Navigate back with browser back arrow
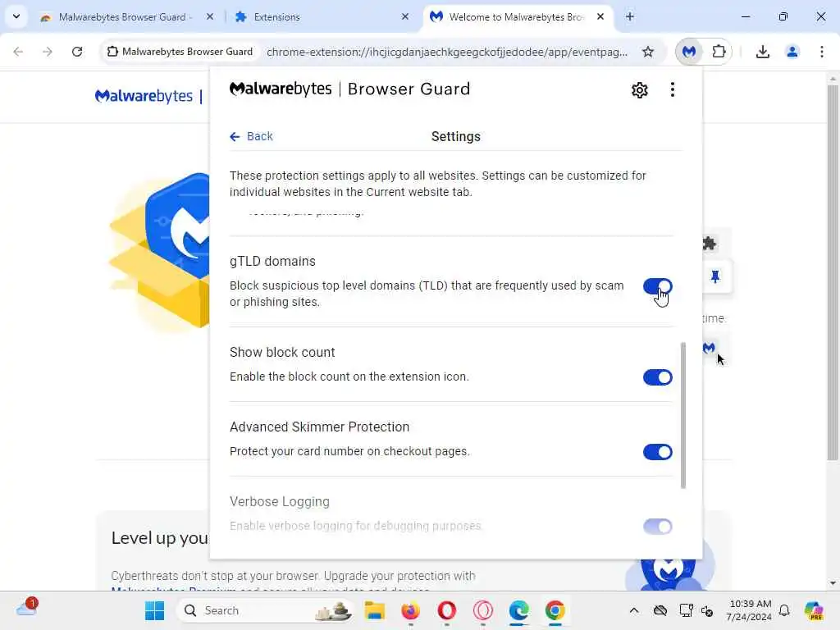 tap(18, 52)
